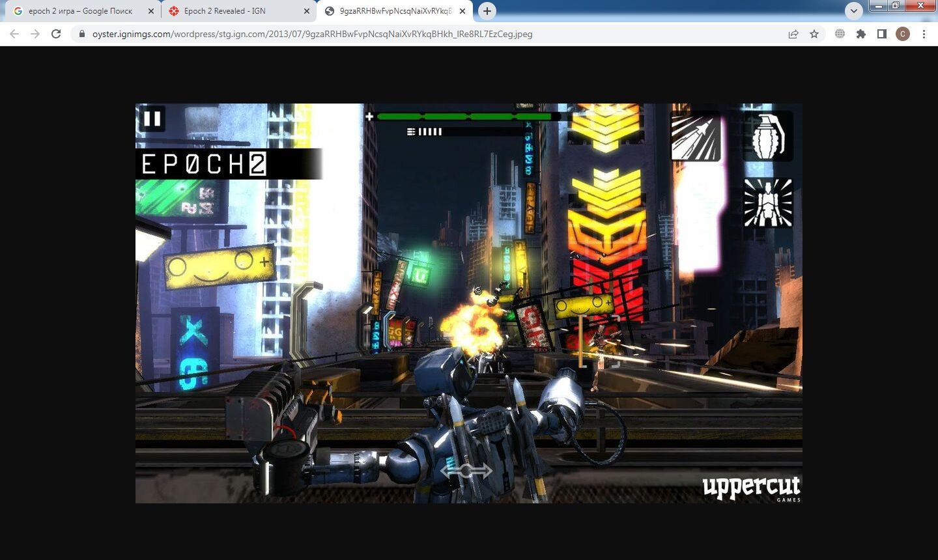The height and width of the screenshot is (560, 938).
Task: Close the jpeg image tab
Action: [x=462, y=11]
